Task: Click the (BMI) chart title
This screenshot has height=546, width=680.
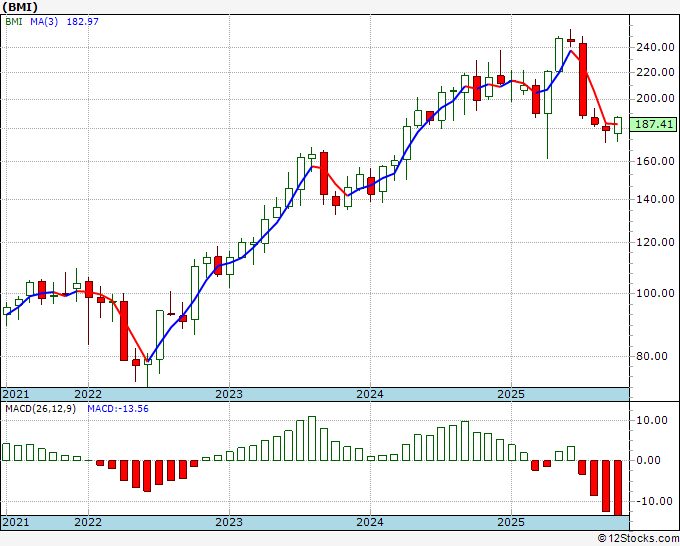Action: 20,7
